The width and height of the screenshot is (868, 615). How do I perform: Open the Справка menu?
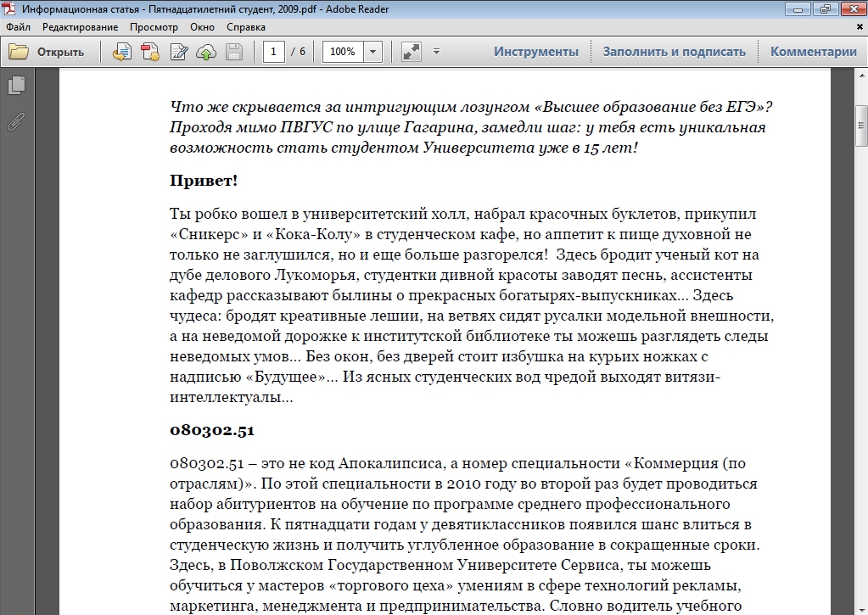pos(246,27)
